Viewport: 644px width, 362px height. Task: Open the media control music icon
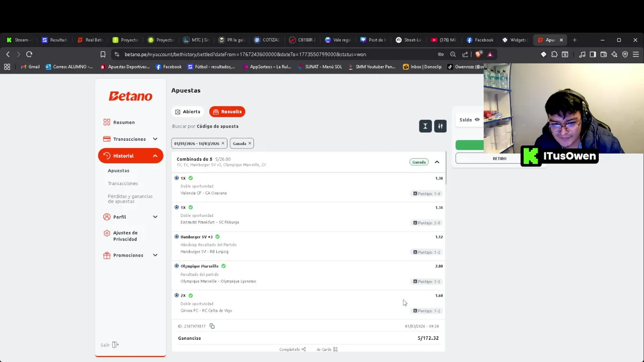pyautogui.click(x=582, y=54)
